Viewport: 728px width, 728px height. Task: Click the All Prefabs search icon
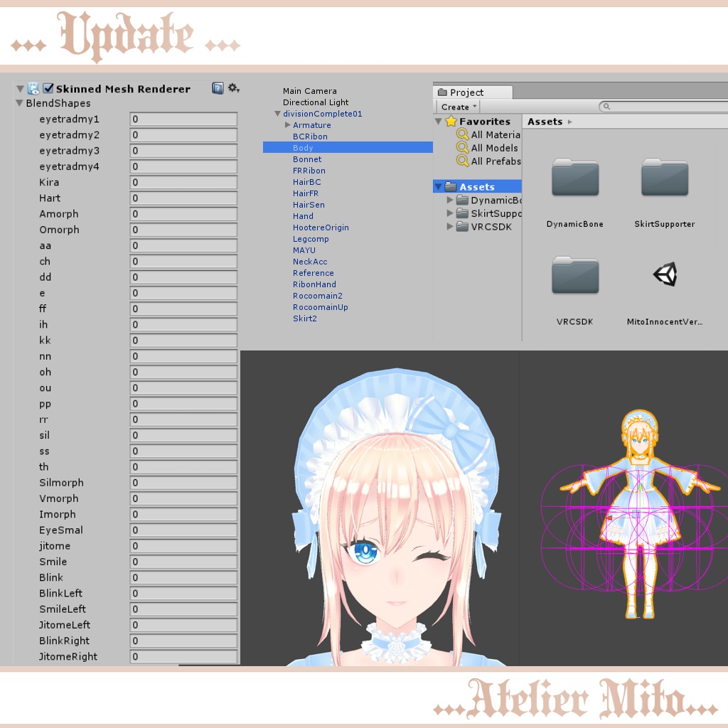click(x=462, y=161)
